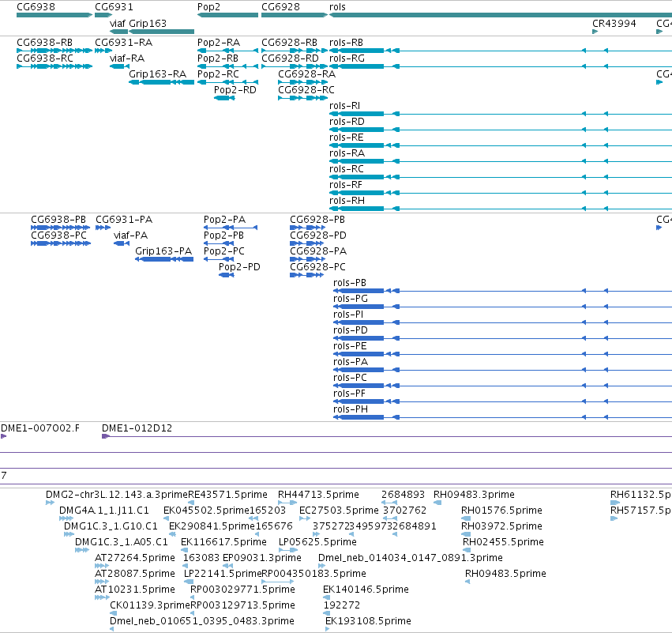Click transcript label CG6938-RC
672x633 pixels.
pyautogui.click(x=45, y=58)
